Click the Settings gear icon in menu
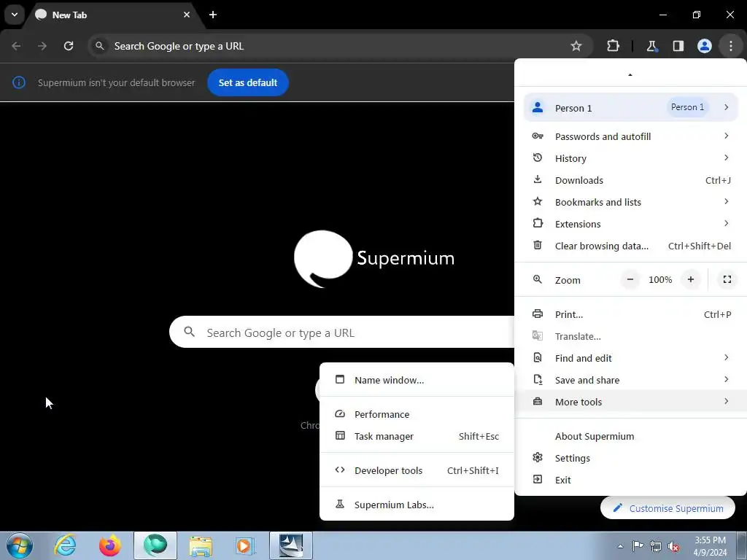 538,458
